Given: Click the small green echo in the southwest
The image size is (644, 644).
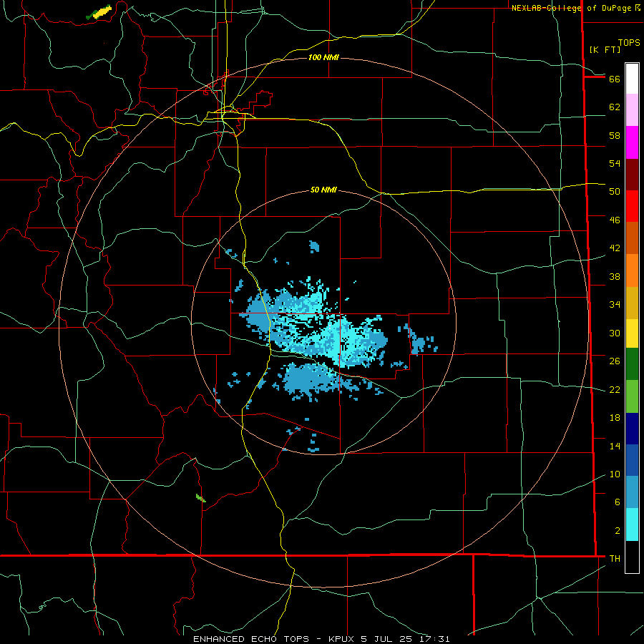Looking at the screenshot, I should [x=200, y=498].
